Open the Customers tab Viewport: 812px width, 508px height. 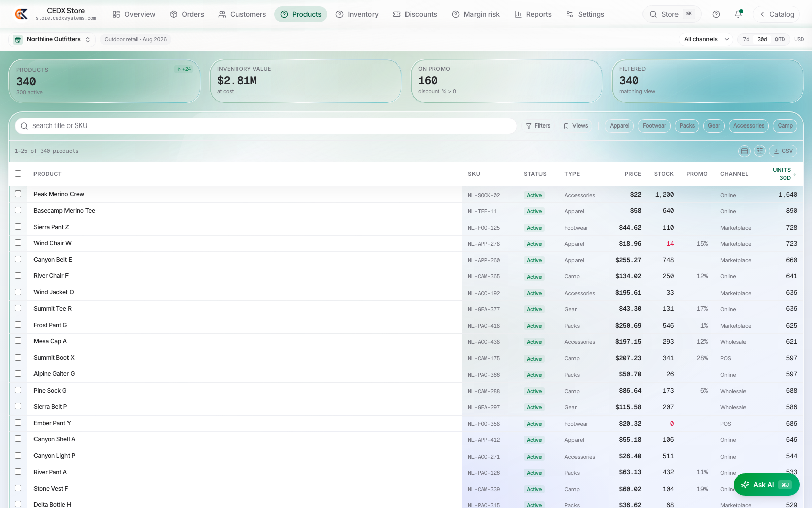tap(242, 14)
